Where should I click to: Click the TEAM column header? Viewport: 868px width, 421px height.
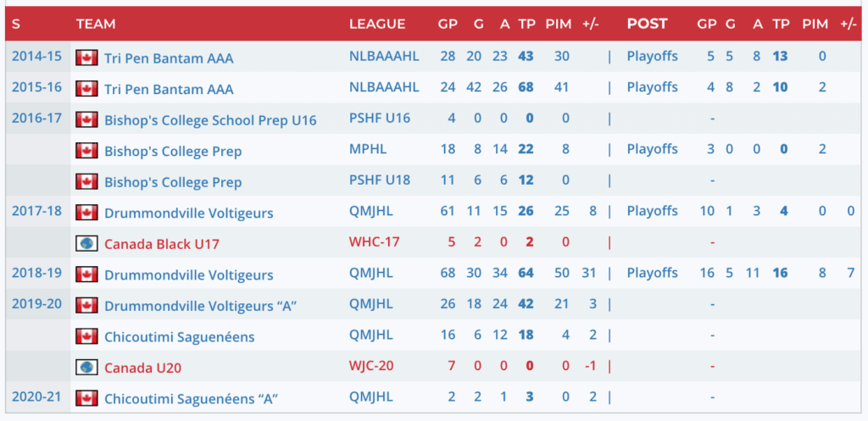pyautogui.click(x=96, y=24)
